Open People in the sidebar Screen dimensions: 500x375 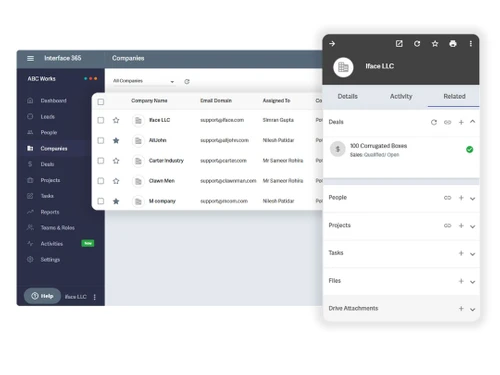pyautogui.click(x=49, y=132)
